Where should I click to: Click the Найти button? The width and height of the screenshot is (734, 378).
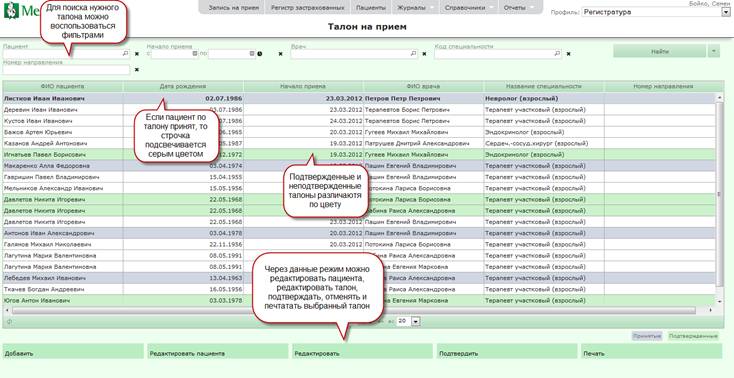click(x=660, y=51)
